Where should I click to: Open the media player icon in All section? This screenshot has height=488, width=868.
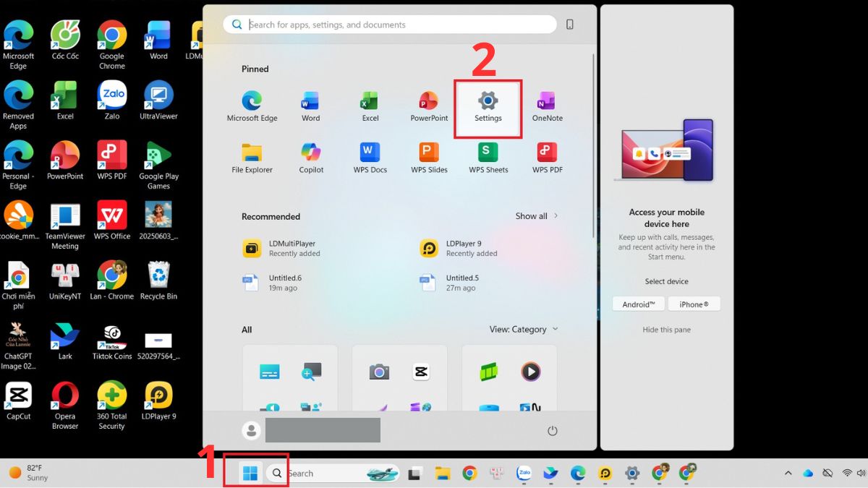[530, 372]
